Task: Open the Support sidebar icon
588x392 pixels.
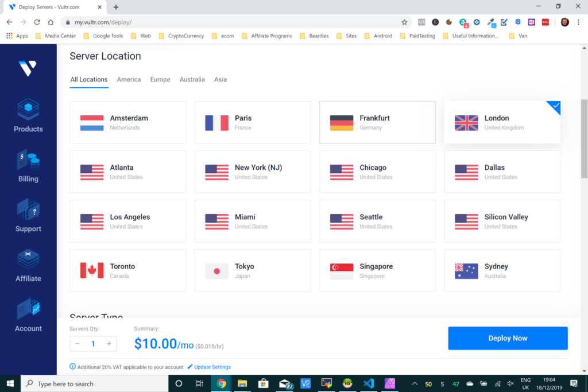Action: point(28,209)
